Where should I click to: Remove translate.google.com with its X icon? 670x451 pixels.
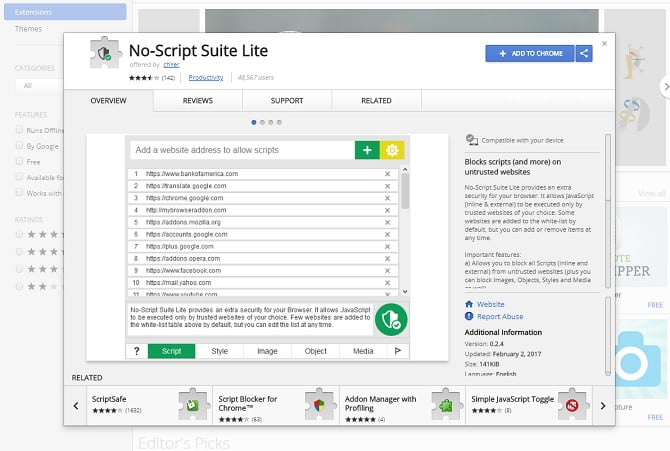coord(387,186)
